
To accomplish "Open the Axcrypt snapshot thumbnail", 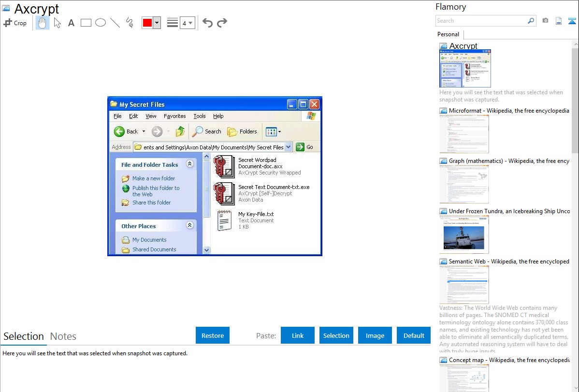I will pos(465,69).
